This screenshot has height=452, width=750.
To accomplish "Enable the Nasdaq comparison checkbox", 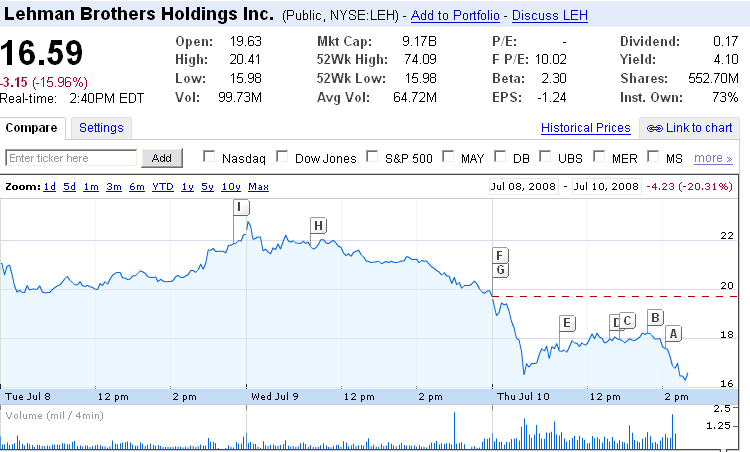I will (x=209, y=157).
